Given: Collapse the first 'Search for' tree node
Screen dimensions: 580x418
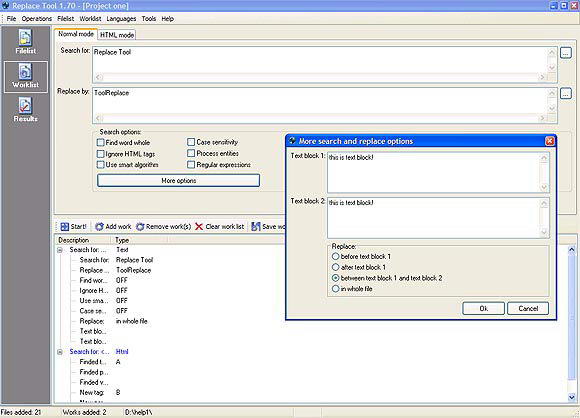Looking at the screenshot, I should pos(60,250).
